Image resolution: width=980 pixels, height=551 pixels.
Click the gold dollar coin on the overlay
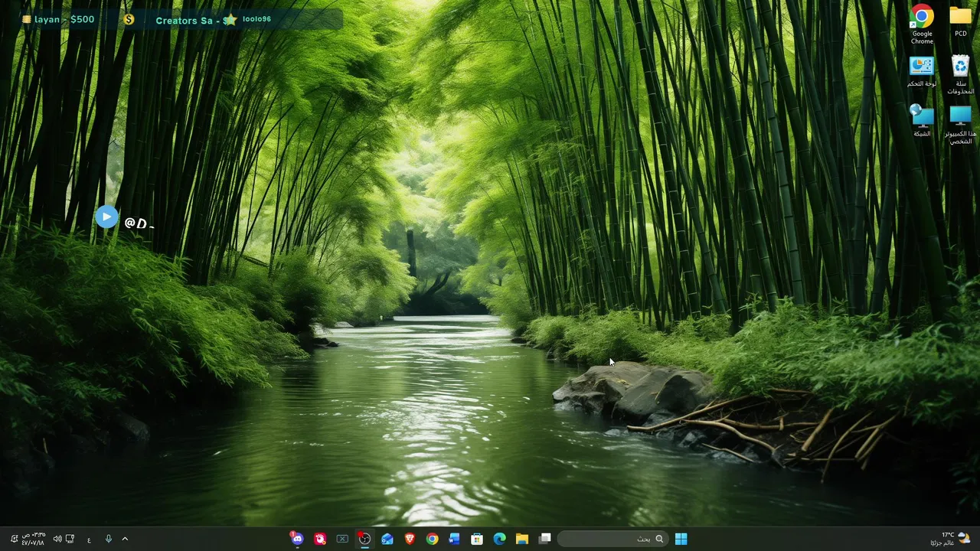[129, 19]
